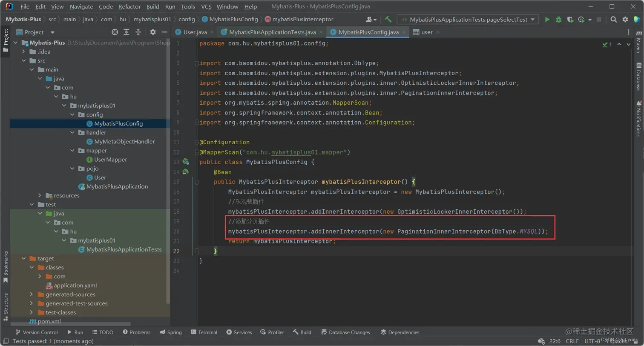Open the VCS menu

[x=206, y=6]
